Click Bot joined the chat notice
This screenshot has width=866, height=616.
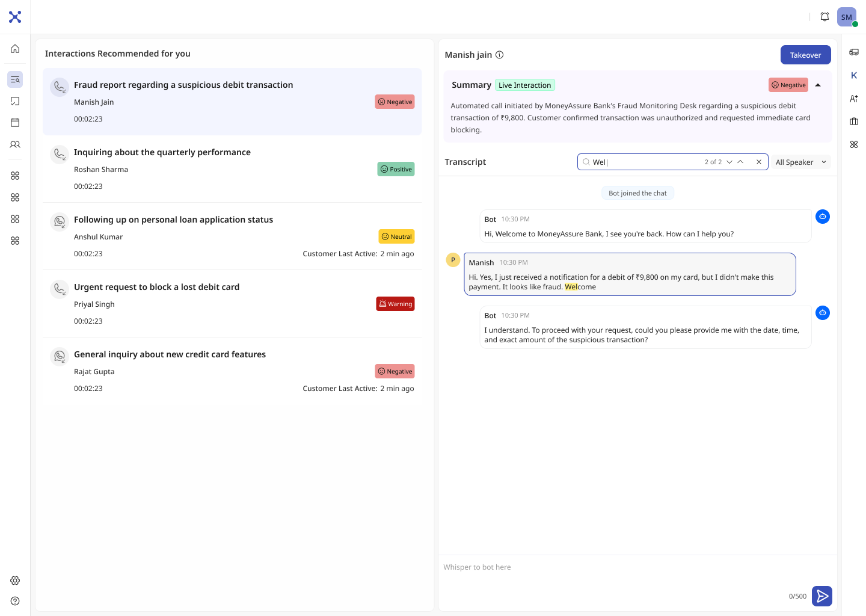click(637, 193)
